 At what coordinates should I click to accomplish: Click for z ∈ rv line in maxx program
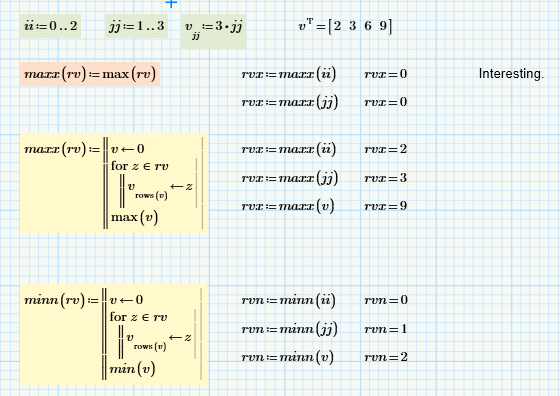pyautogui.click(x=140, y=166)
